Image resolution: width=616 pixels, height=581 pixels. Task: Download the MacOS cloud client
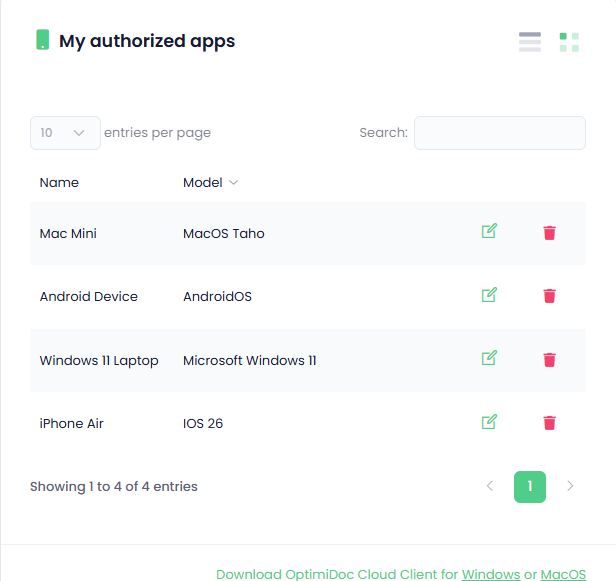pyautogui.click(x=563, y=574)
